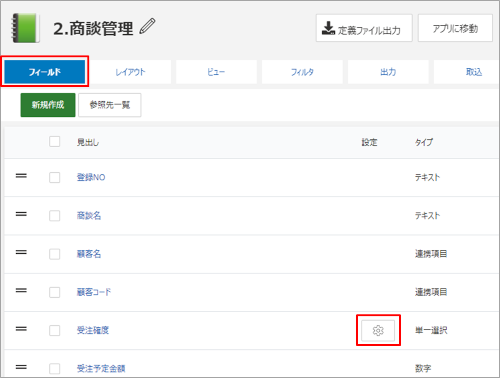Viewport: 500px width, 378px height.
Task: Switch to the 出力 tab
Action: (388, 72)
